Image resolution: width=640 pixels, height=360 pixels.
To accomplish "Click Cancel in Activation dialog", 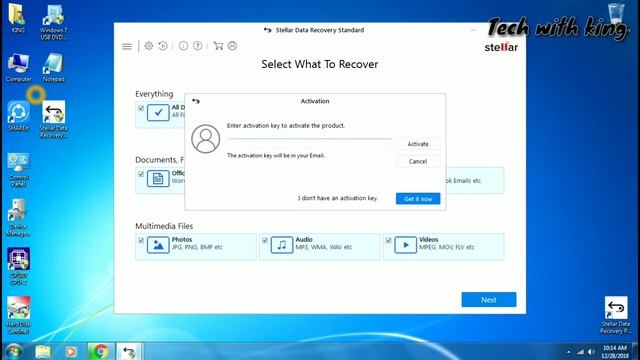I will pos(418,162).
